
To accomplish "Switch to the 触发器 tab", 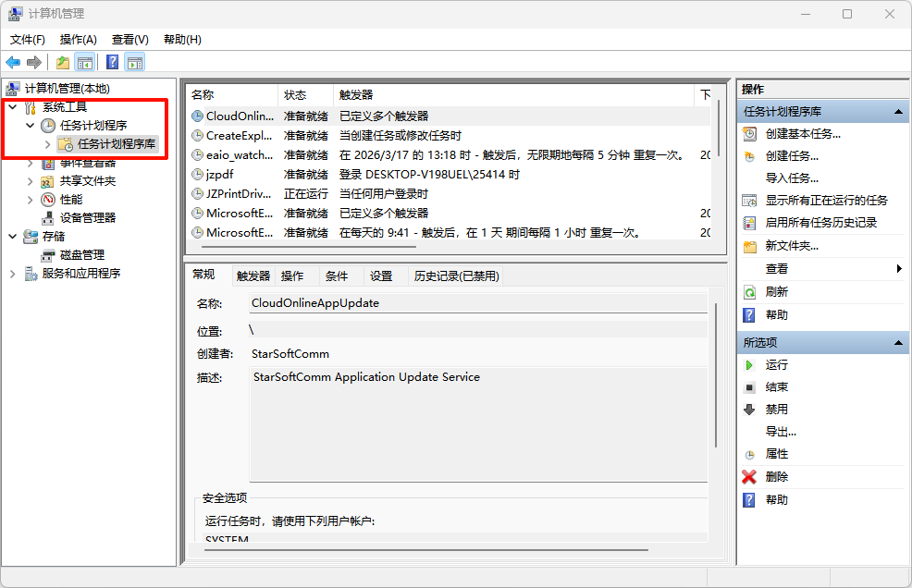I will pos(253,276).
